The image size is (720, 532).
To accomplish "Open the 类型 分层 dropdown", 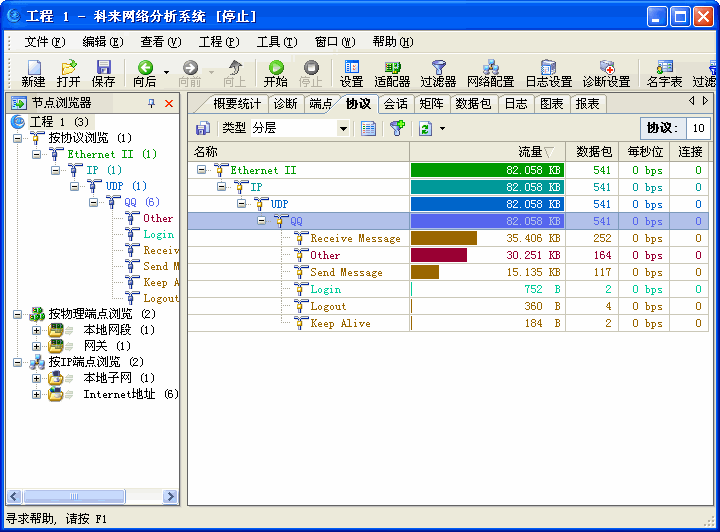I will (x=343, y=129).
